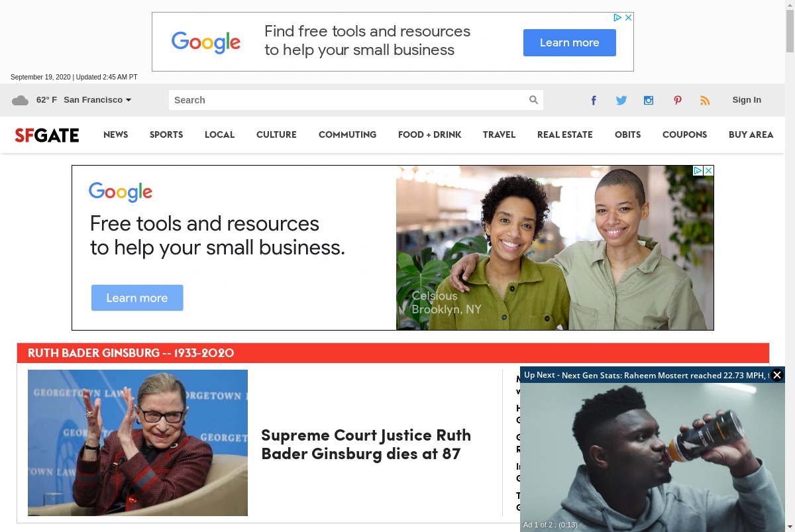Open the Pinterest icon link
The height and width of the screenshot is (532, 795).
(677, 100)
